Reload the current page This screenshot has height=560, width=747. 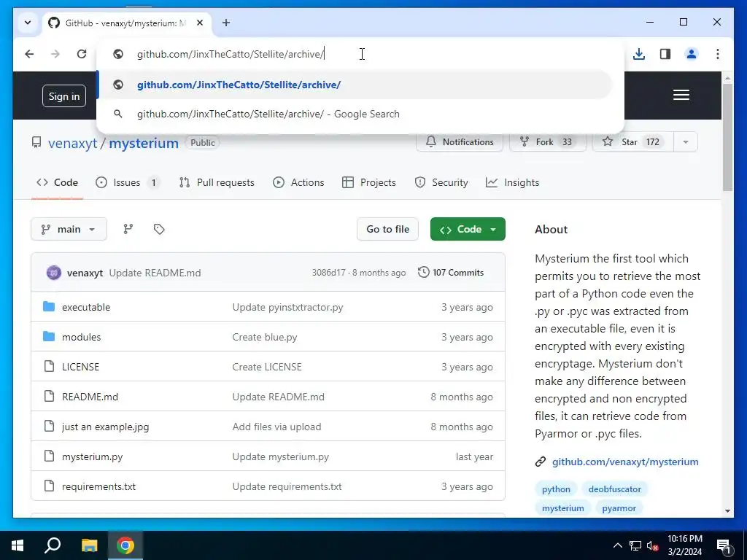coord(82,54)
